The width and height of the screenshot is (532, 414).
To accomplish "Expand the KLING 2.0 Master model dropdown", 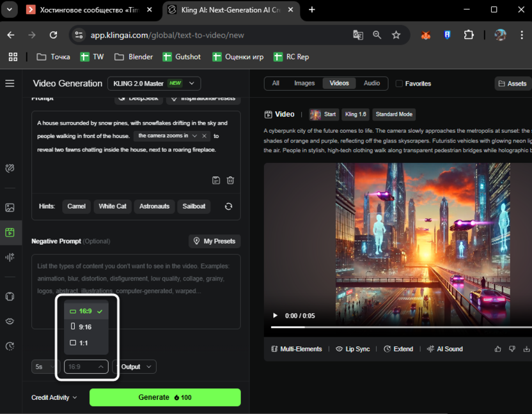I will click(154, 84).
